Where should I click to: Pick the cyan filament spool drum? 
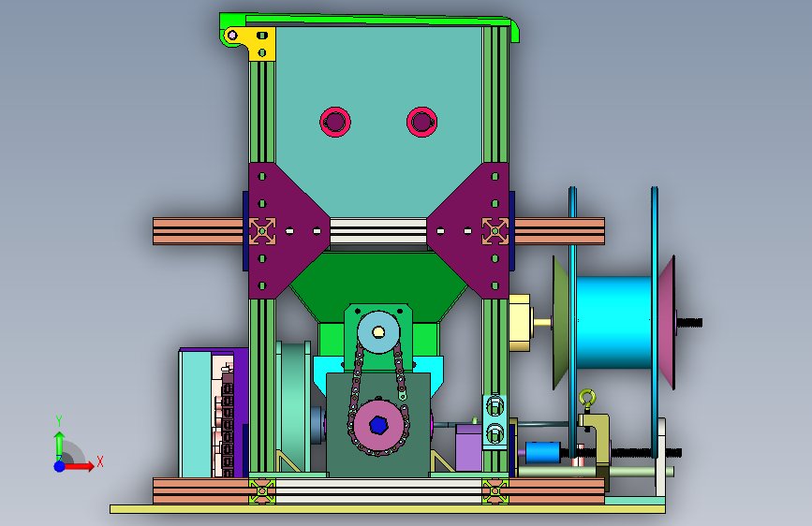613,323
